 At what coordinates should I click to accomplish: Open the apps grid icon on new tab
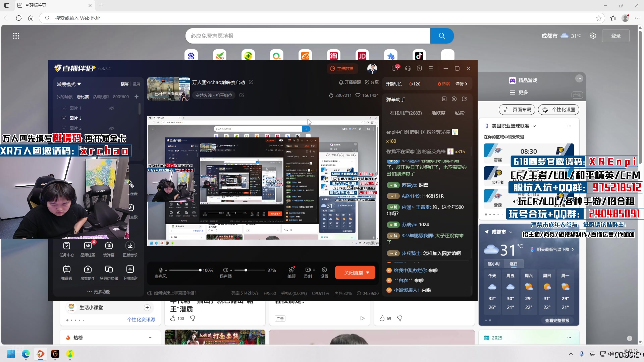tap(16, 36)
